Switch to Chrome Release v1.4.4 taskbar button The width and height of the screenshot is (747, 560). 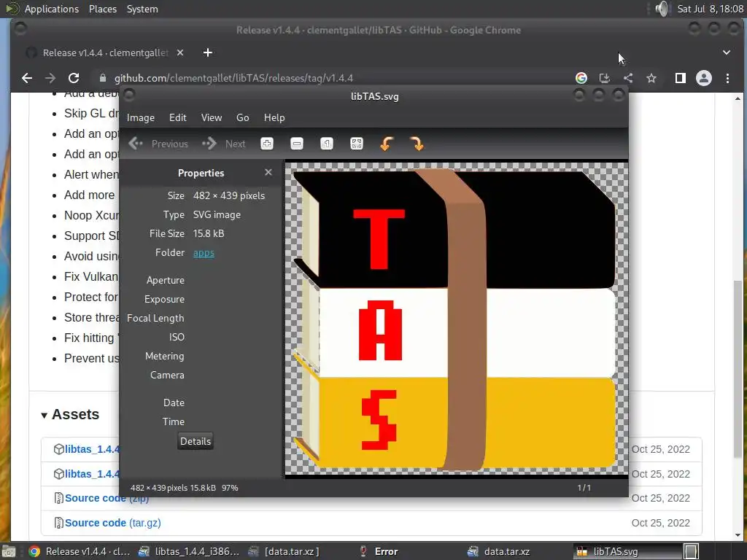(x=79, y=551)
